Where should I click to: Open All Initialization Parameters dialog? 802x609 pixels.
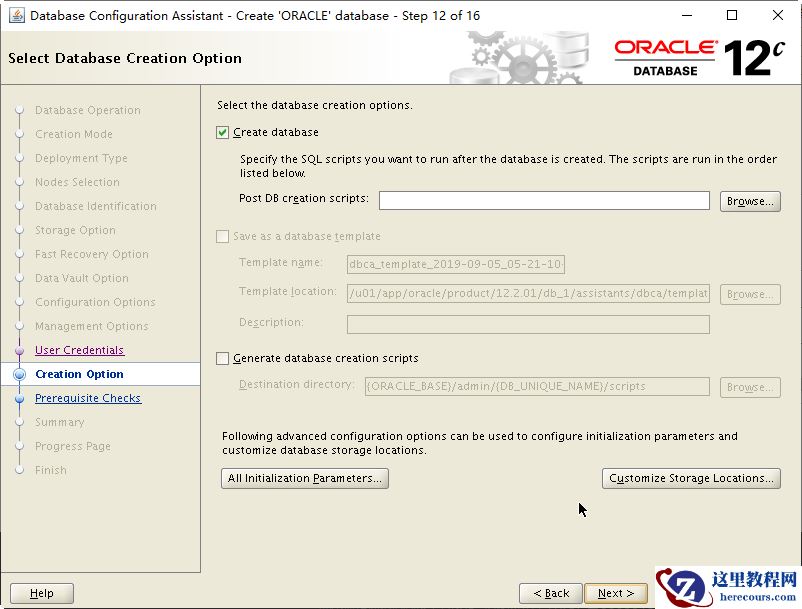pyautogui.click(x=305, y=478)
